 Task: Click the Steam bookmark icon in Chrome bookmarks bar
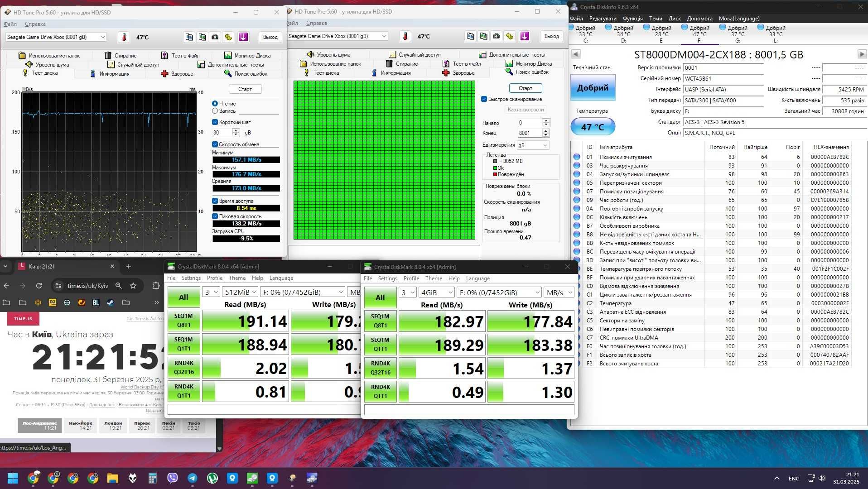click(x=111, y=302)
